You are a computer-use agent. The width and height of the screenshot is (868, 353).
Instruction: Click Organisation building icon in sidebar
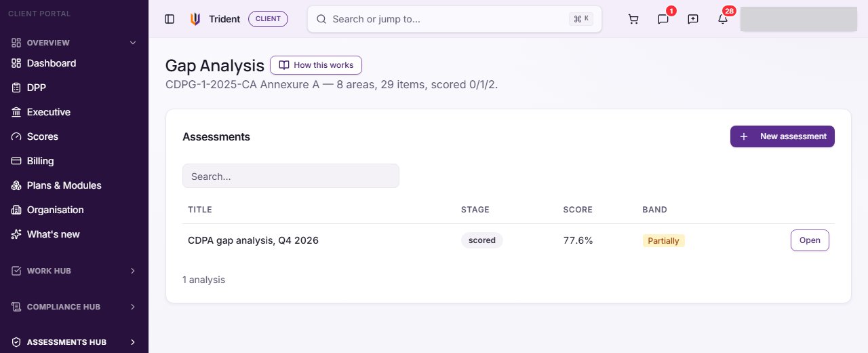(x=16, y=210)
